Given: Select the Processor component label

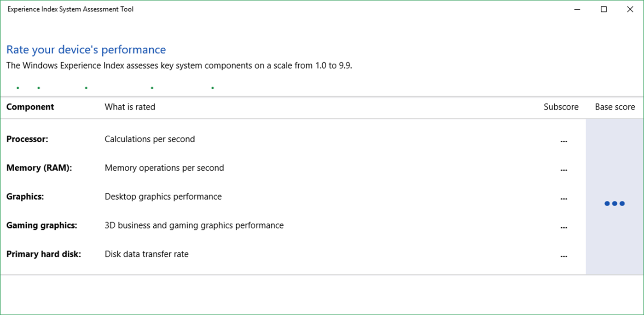Looking at the screenshot, I should tap(27, 139).
